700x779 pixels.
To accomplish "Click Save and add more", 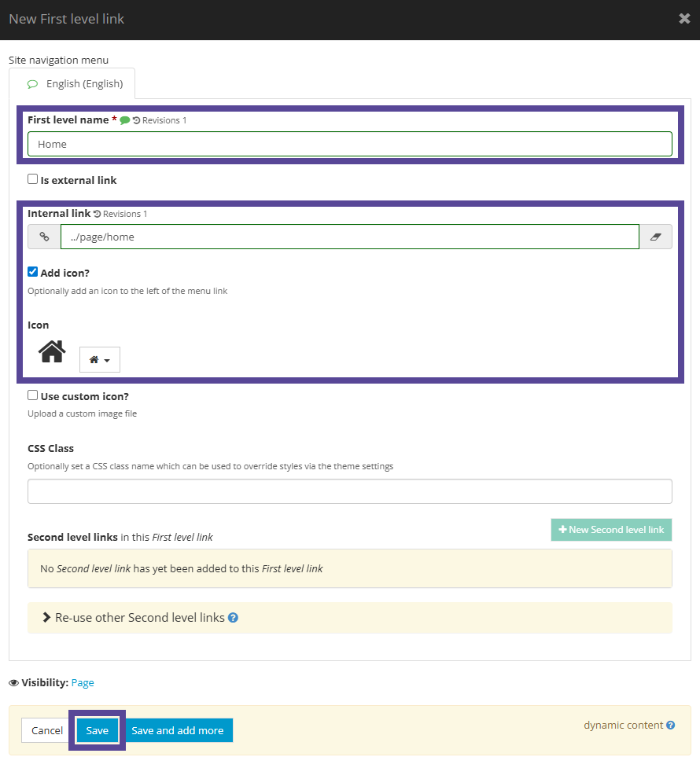I will tap(178, 730).
